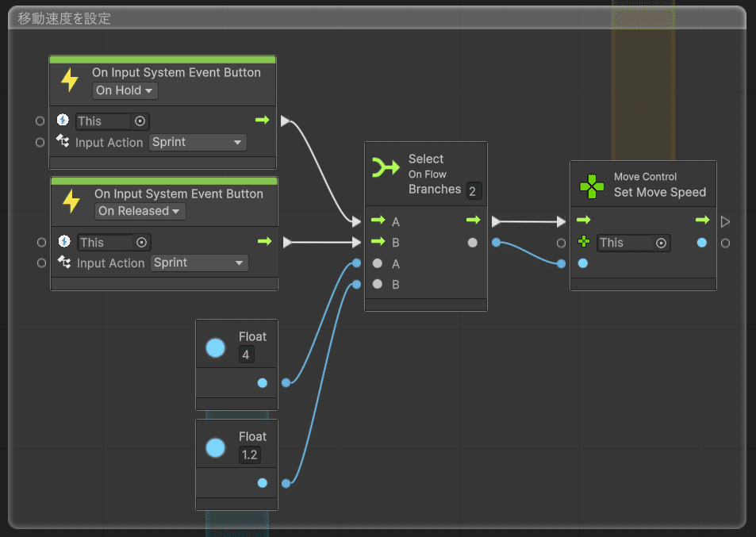Click the Input Action icon in On Released node
Image resolution: width=756 pixels, height=537 pixels.
pos(64,262)
